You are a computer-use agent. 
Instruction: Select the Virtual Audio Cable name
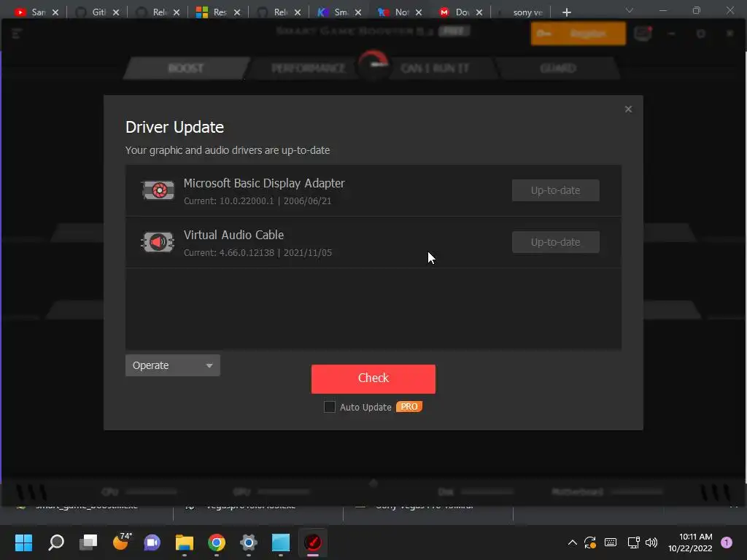(233, 236)
